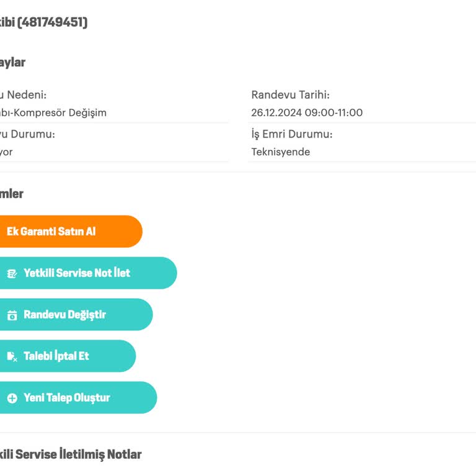Click the note icon on Yetkili Servise button

click(12, 273)
